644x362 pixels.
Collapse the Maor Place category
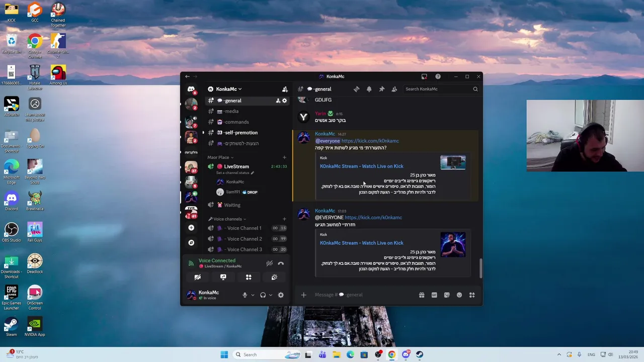coord(220,157)
